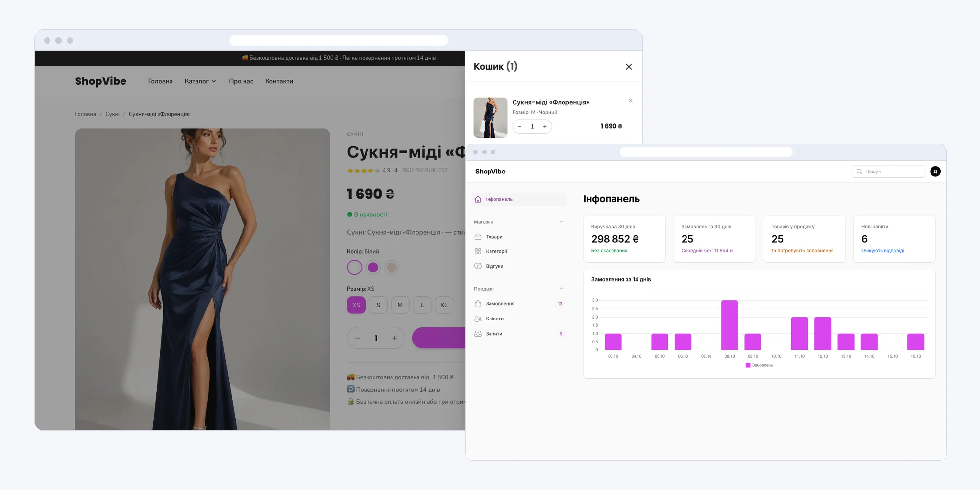Open Клієнти icon in admin sidebar

click(x=478, y=318)
